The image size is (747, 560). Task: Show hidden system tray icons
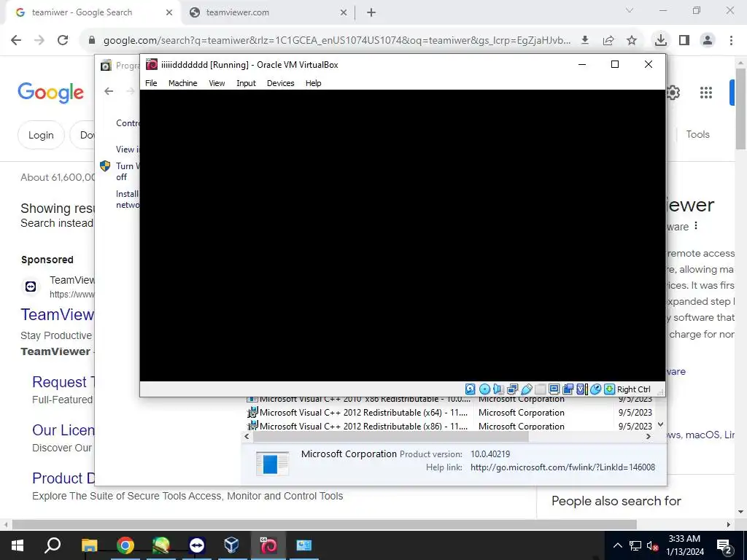coord(617,545)
